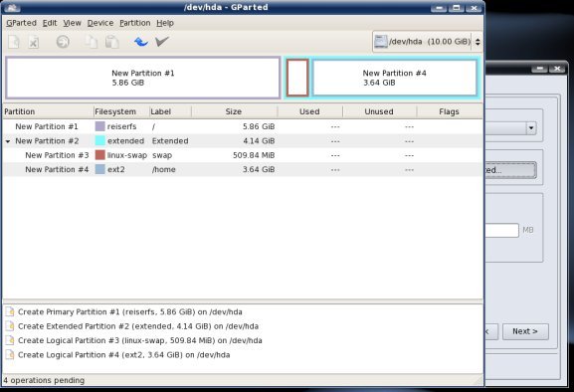The image size is (574, 392).
Task: Click the extended cyan color swatch
Action: click(99, 141)
